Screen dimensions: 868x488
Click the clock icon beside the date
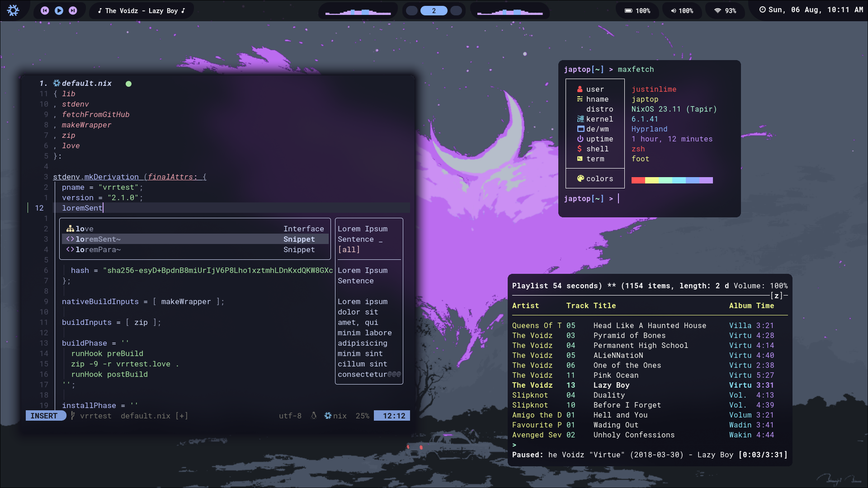click(762, 9)
